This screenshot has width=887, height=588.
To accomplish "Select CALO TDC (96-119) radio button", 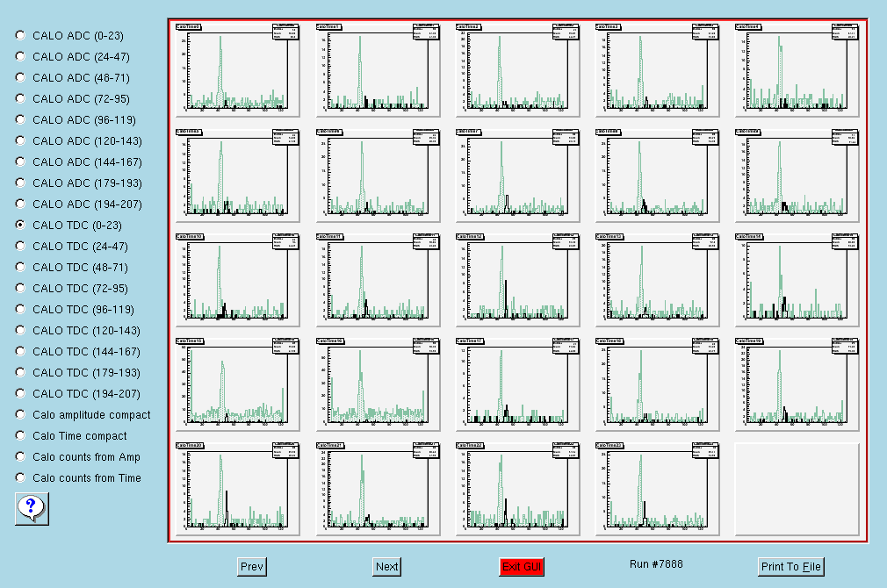I will 20,309.
